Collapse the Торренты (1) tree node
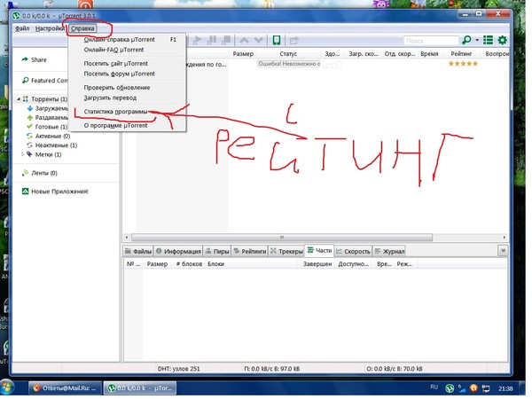The image size is (532, 399). pos(19,99)
